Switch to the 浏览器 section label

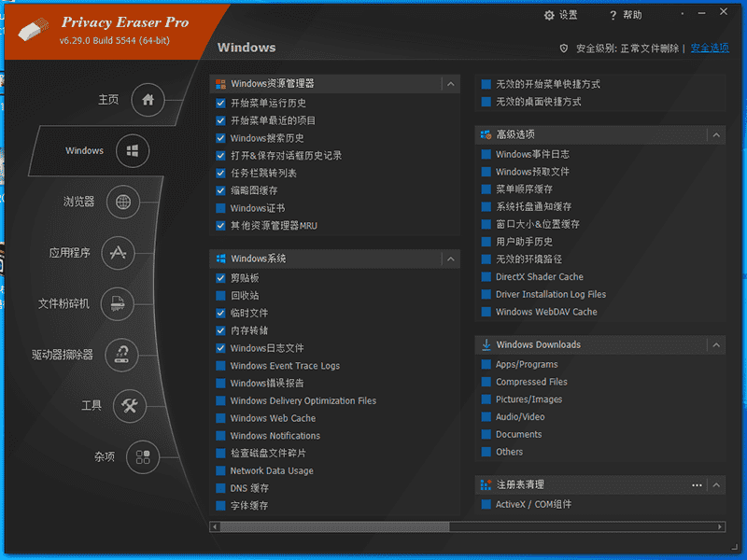click(79, 202)
